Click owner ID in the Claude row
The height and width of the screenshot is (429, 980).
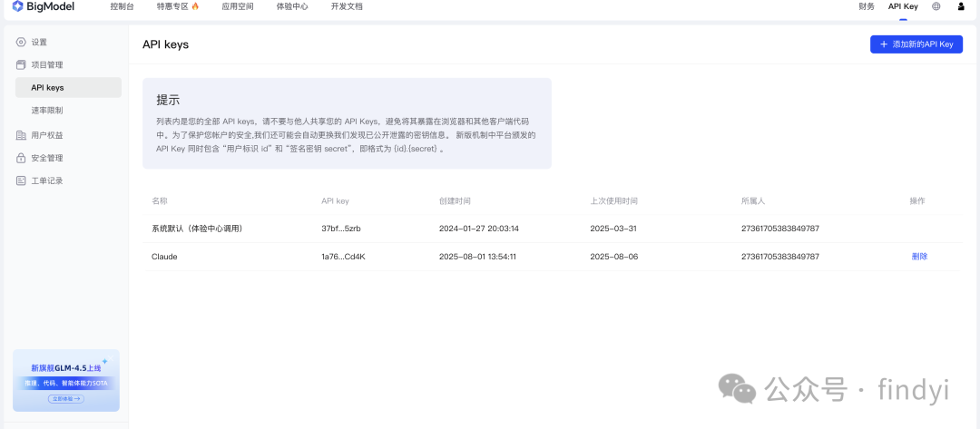(x=780, y=257)
